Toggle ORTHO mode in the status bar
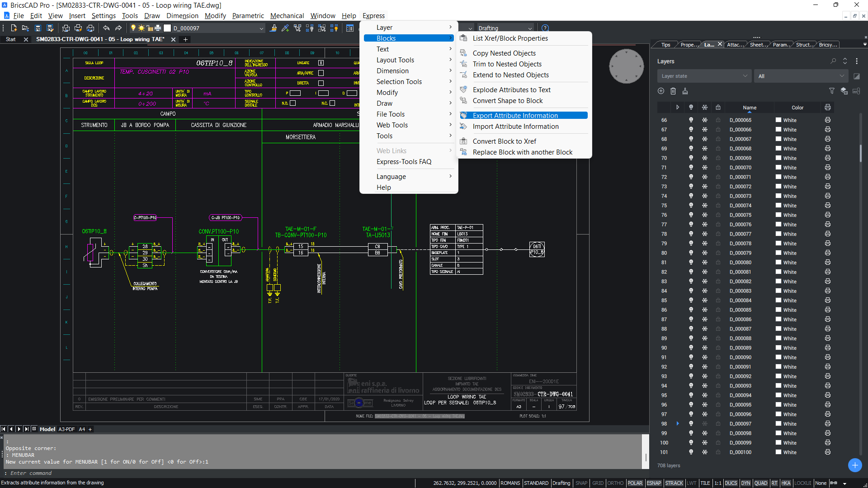This screenshot has height=488, width=868. point(615,483)
